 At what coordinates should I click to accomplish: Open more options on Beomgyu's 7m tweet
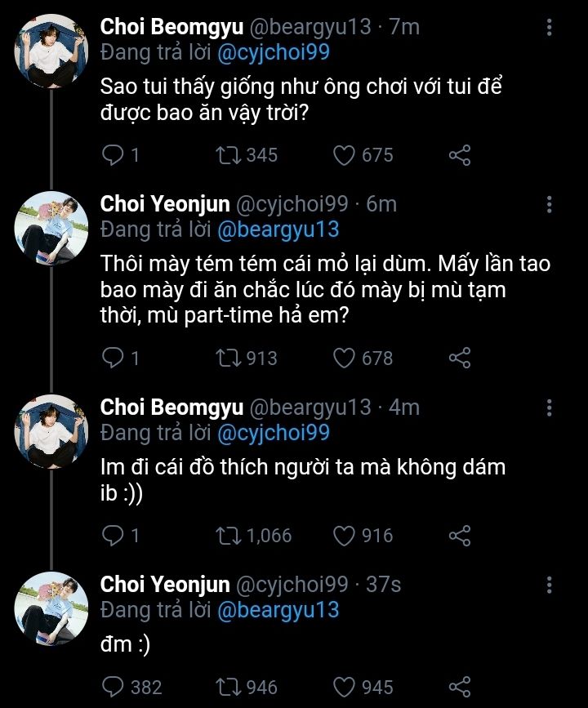pyautogui.click(x=550, y=28)
